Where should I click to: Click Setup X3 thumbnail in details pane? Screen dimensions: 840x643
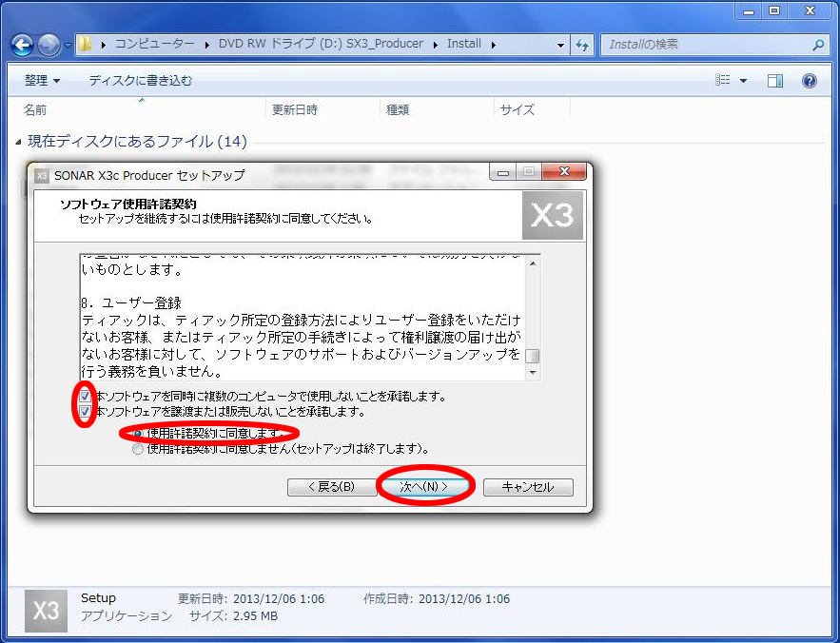click(x=46, y=611)
